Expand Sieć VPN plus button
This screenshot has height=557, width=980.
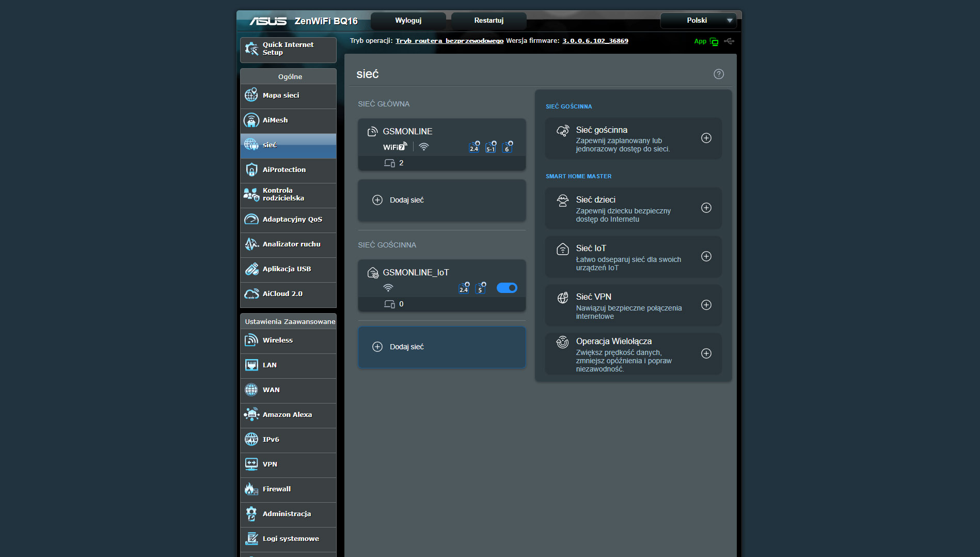pyautogui.click(x=706, y=305)
